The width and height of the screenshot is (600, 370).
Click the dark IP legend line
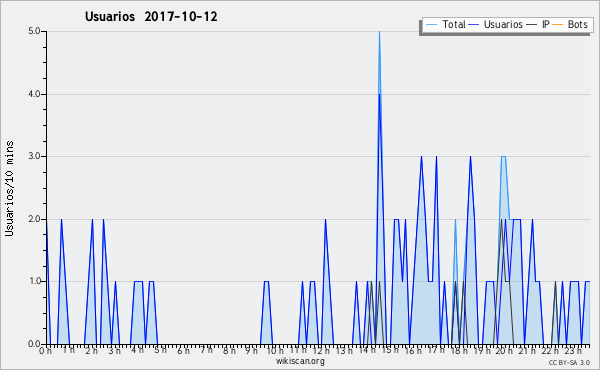coord(532,25)
